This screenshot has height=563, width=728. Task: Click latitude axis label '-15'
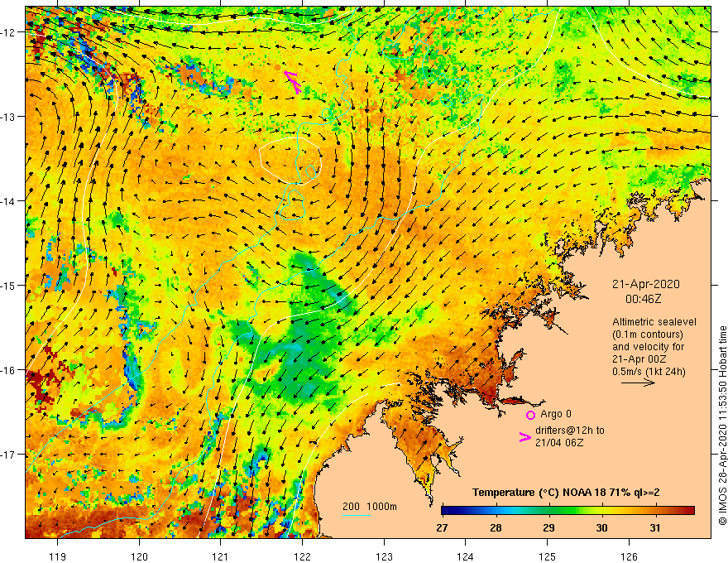[x=10, y=286]
